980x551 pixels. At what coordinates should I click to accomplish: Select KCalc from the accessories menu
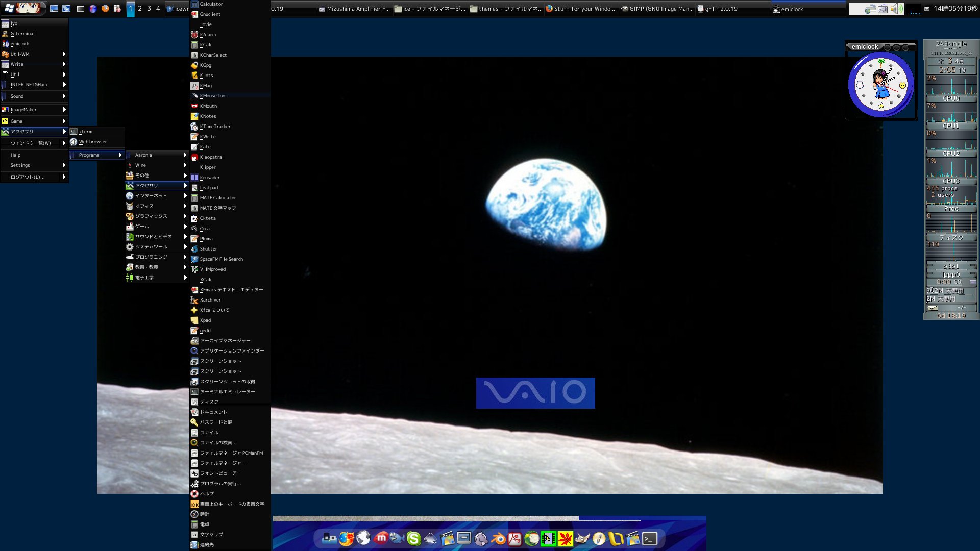(x=206, y=45)
